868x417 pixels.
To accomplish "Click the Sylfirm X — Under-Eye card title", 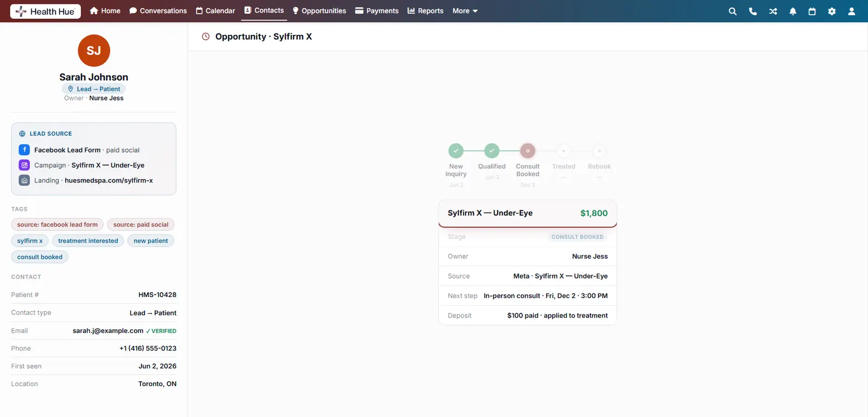I will coord(490,213).
